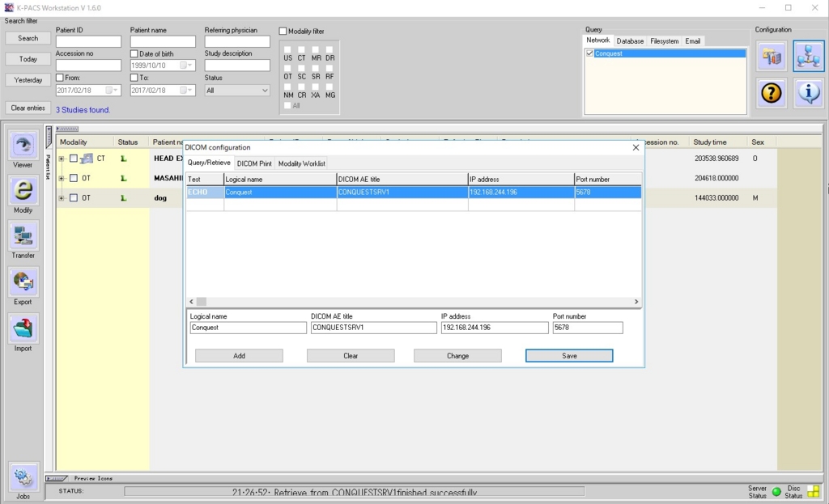The height and width of the screenshot is (504, 829).
Task: Expand the MASAHI study tree row
Action: 62,178
